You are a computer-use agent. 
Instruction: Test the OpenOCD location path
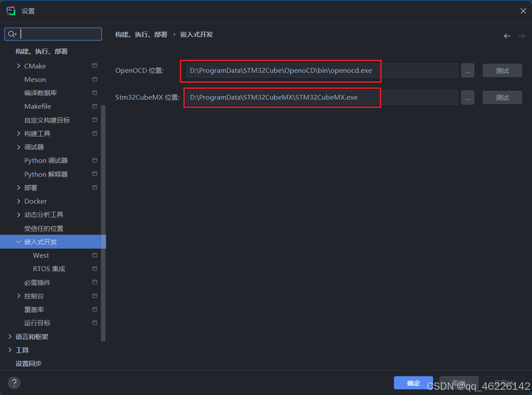tap(502, 71)
